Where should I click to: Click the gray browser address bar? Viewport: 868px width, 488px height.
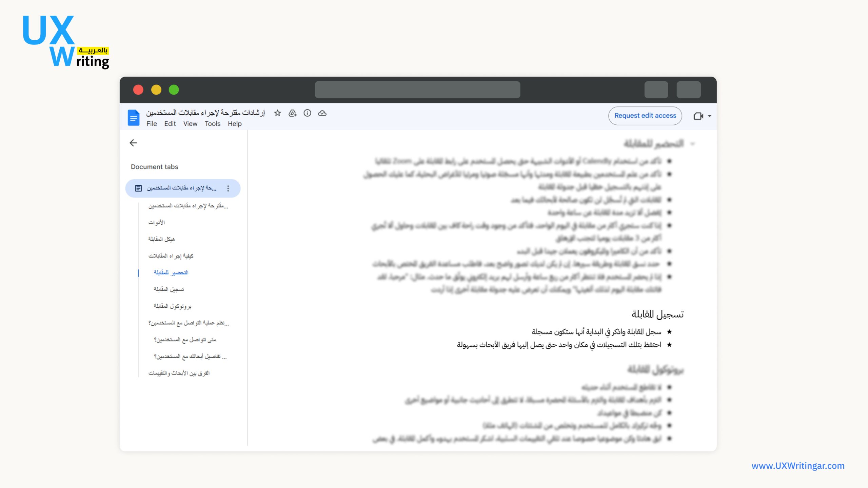417,90
